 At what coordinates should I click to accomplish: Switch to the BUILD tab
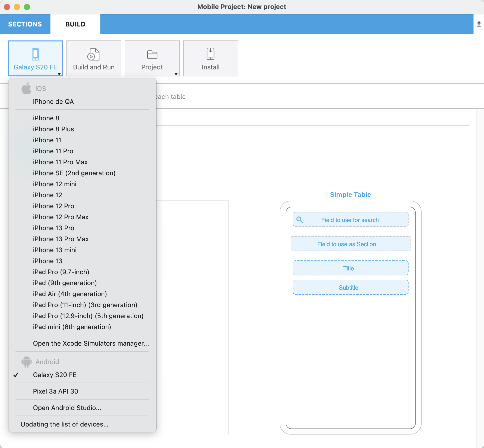tap(75, 24)
